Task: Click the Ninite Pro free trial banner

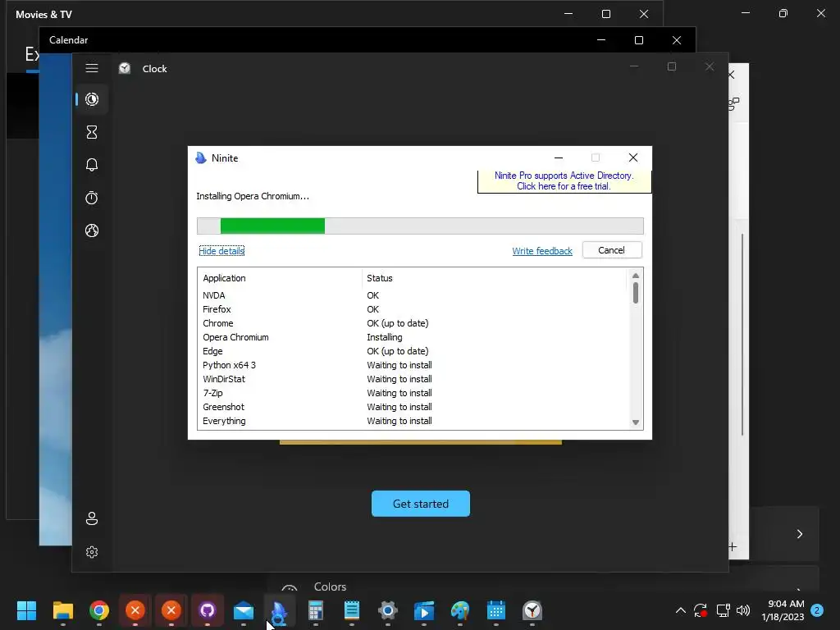Action: click(x=564, y=181)
